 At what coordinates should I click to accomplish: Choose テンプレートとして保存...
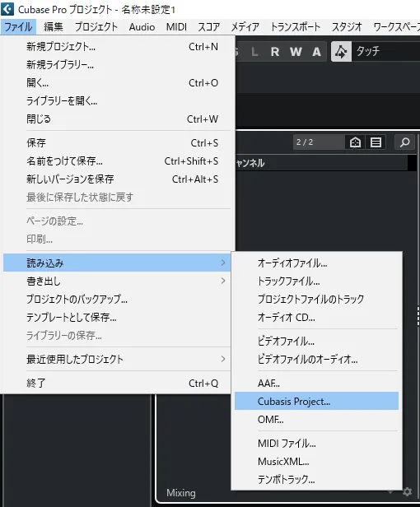pyautogui.click(x=117, y=317)
